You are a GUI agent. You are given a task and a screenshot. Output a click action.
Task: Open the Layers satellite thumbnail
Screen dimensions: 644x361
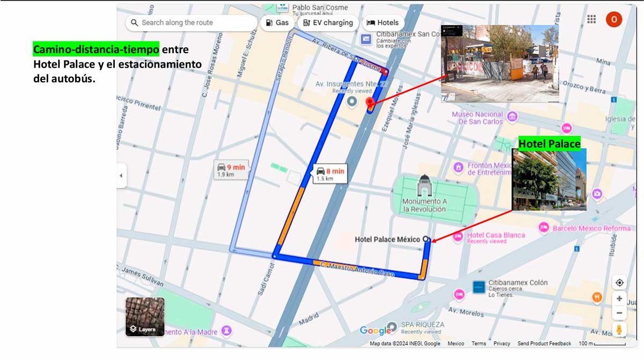pos(145,316)
